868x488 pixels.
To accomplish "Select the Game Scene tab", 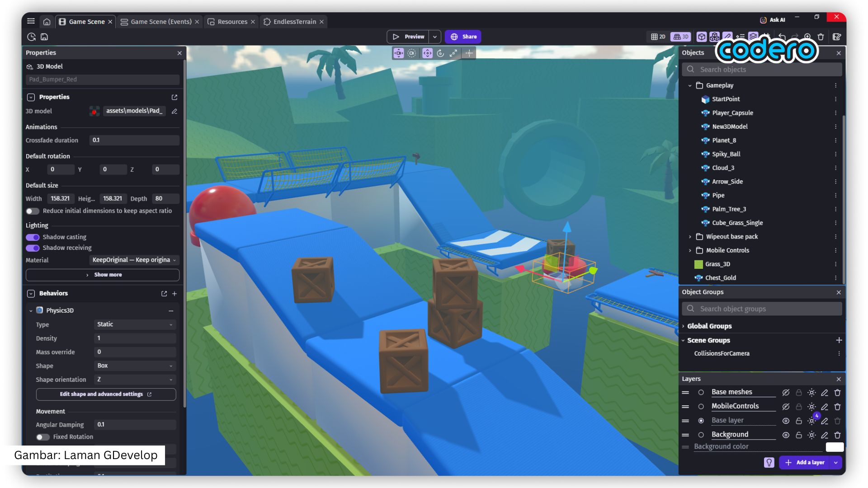I will [x=86, y=22].
